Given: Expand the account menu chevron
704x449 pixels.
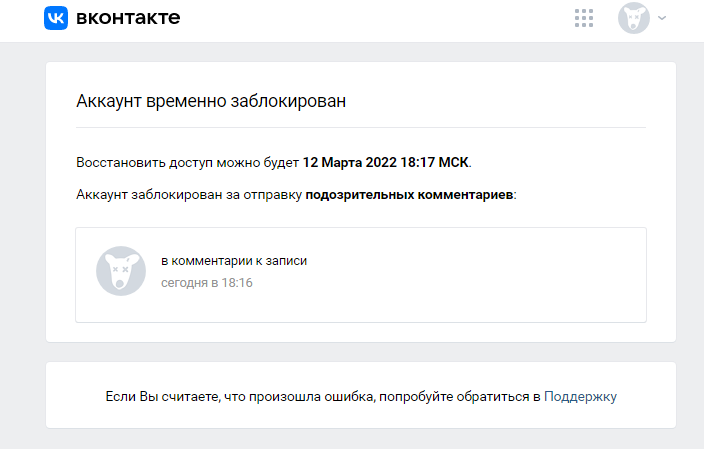Looking at the screenshot, I should (662, 18).
